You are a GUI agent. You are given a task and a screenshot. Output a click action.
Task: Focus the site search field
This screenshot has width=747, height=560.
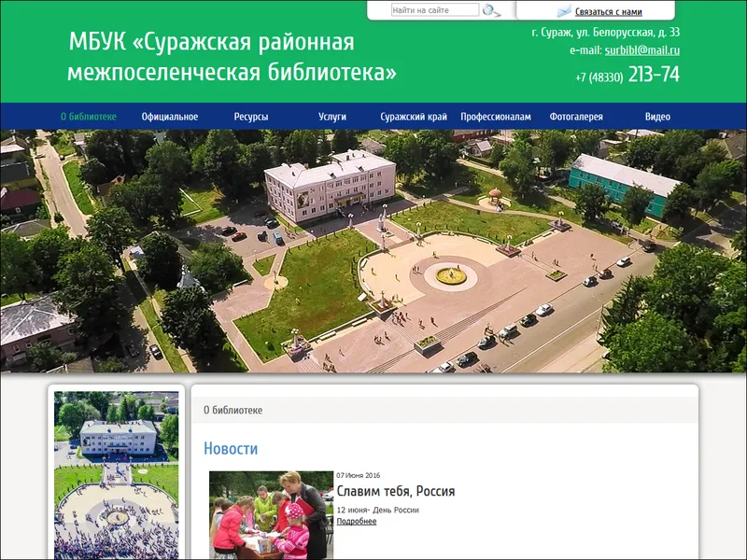[x=435, y=10]
